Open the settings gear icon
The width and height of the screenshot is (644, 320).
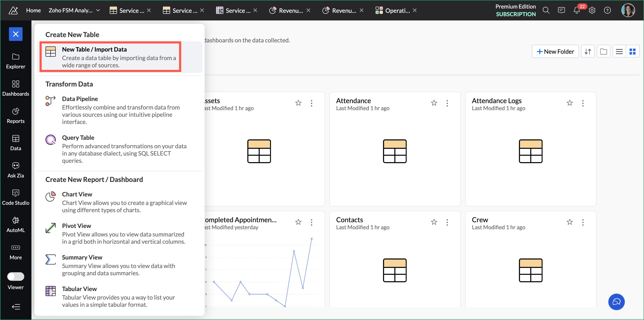click(x=592, y=10)
